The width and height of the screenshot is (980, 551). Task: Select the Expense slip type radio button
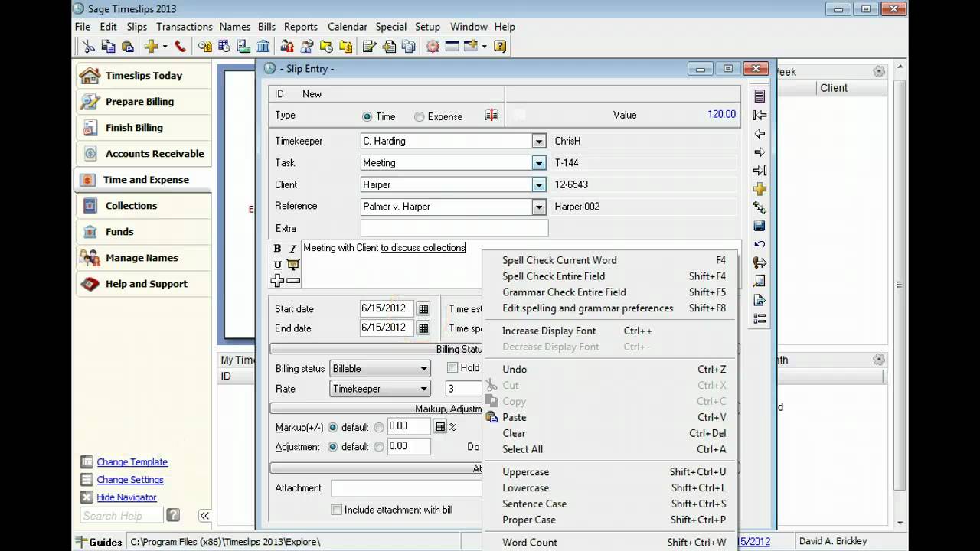[419, 117]
